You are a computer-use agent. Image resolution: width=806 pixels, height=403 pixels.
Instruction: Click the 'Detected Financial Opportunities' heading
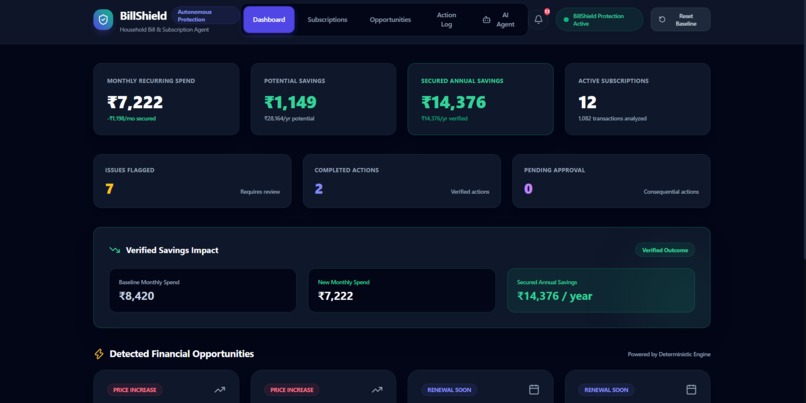point(181,354)
